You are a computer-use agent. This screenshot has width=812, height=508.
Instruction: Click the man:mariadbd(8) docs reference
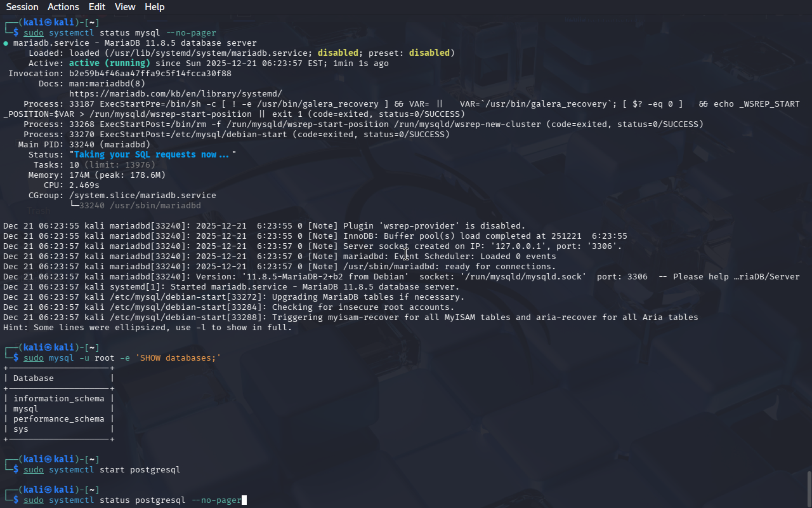point(107,83)
